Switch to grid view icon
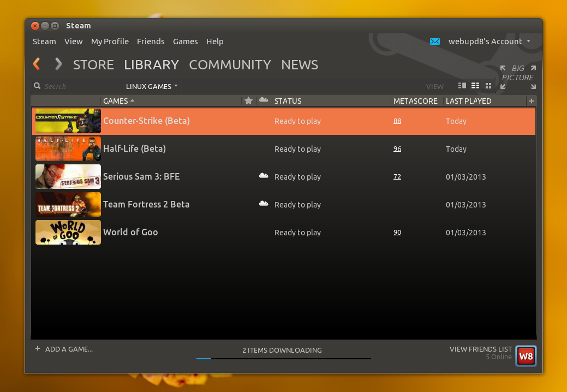This screenshot has width=567, height=392. pyautogui.click(x=488, y=86)
